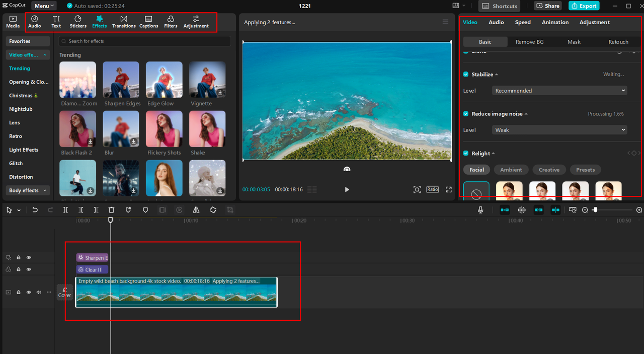Open the Shortcuts button
The width and height of the screenshot is (644, 354).
click(500, 6)
